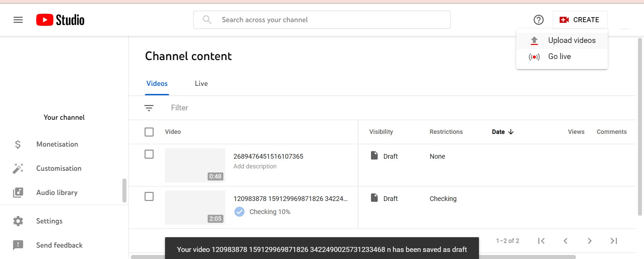Click video title 2689476451516107365
The image size is (644, 259).
[268, 156]
